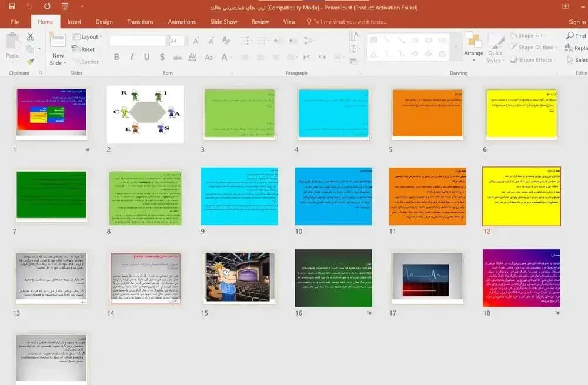588x385 pixels.
Task: Click Sign in link
Action: tap(577, 22)
